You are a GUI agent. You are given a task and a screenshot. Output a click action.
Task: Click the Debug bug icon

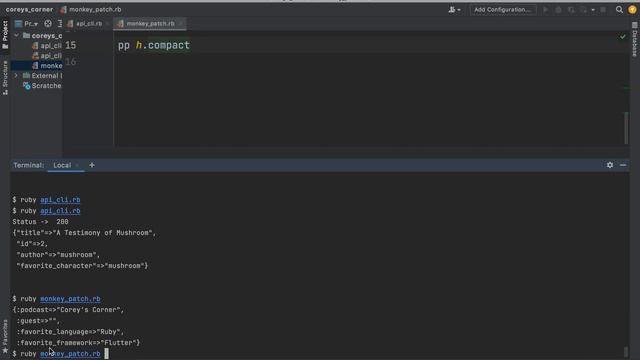tap(558, 9)
